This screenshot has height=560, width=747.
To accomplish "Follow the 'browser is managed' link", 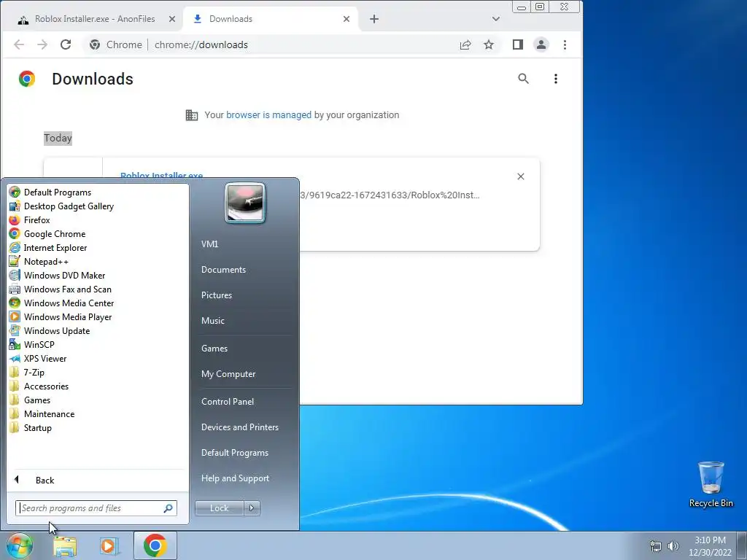I will coord(268,114).
